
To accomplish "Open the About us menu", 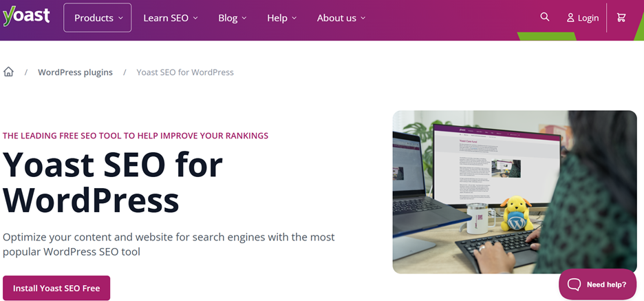I will 341,18.
